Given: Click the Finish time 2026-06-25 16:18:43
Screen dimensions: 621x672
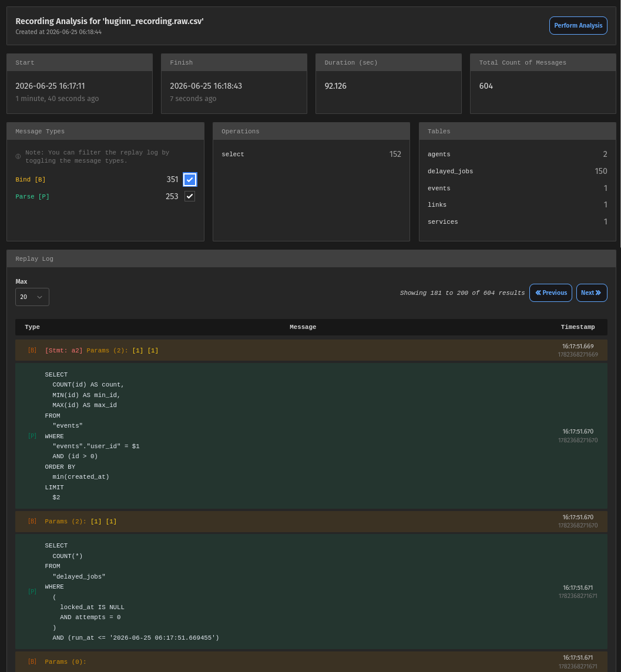Looking at the screenshot, I should (x=206, y=86).
